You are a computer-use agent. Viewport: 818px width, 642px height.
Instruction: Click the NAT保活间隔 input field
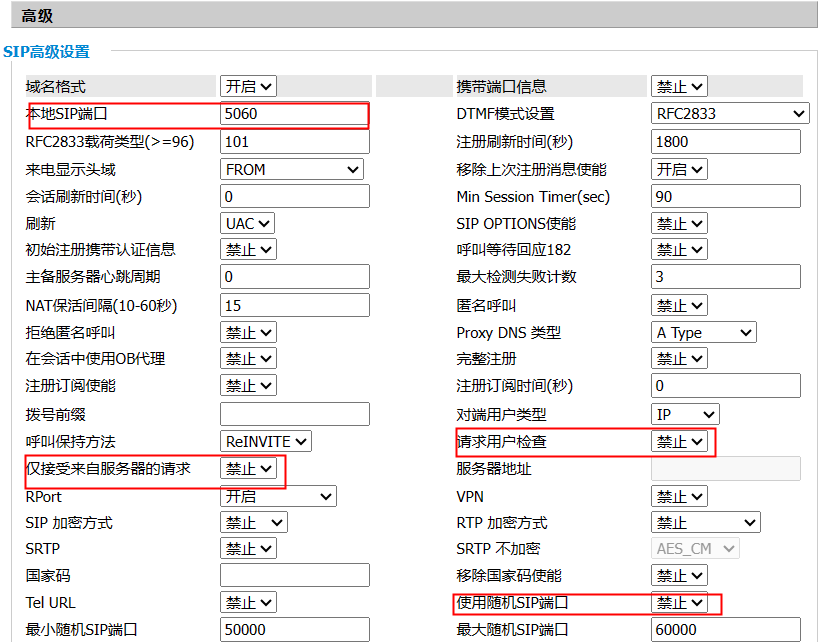click(294, 305)
